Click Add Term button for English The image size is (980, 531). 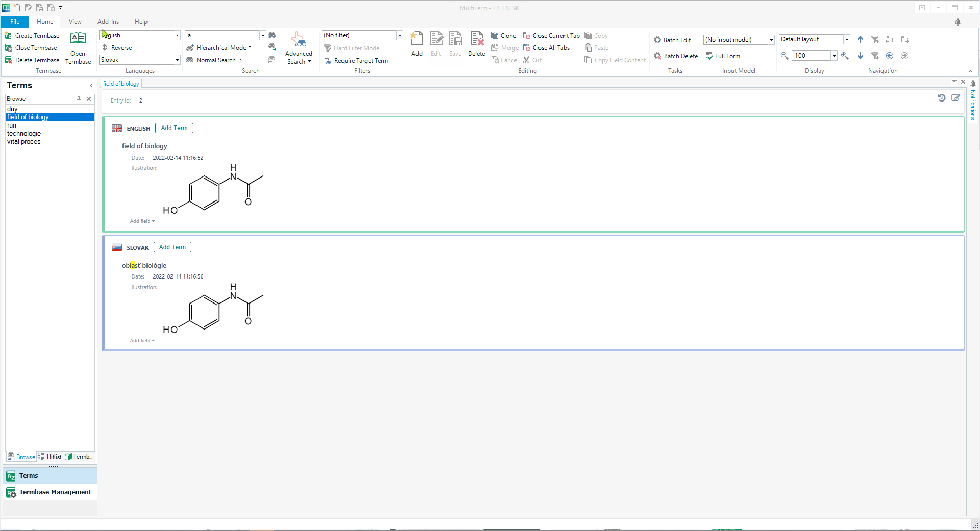[174, 128]
